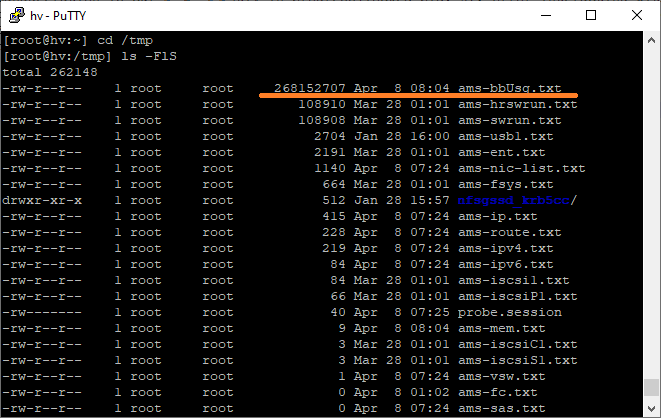Click the 268152707 file size value

[309, 88]
